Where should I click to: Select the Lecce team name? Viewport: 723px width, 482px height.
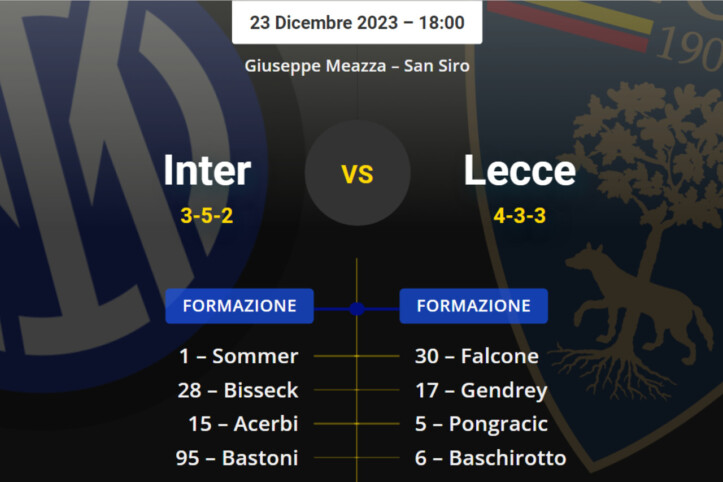tap(519, 171)
